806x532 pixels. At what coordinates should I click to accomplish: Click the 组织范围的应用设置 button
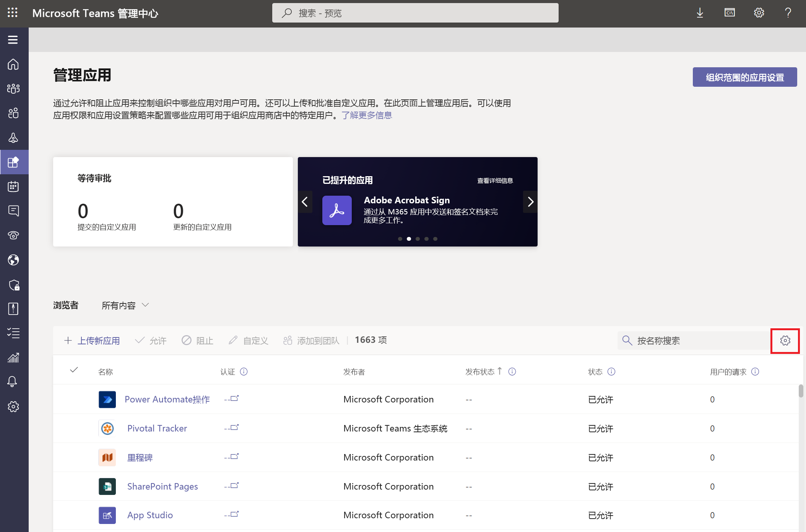(x=745, y=77)
